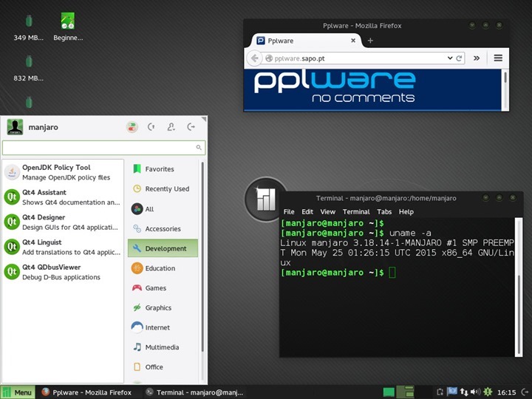The height and width of the screenshot is (399, 532).
Task: Click the Manjaro logo desktop launcher
Action: pyautogui.click(x=266, y=199)
